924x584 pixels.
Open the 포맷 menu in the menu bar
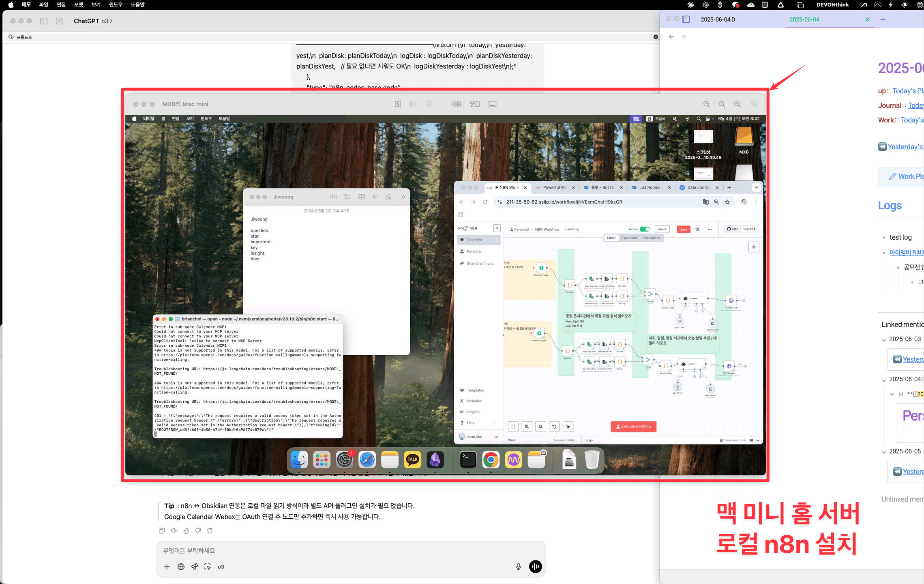click(78, 4)
